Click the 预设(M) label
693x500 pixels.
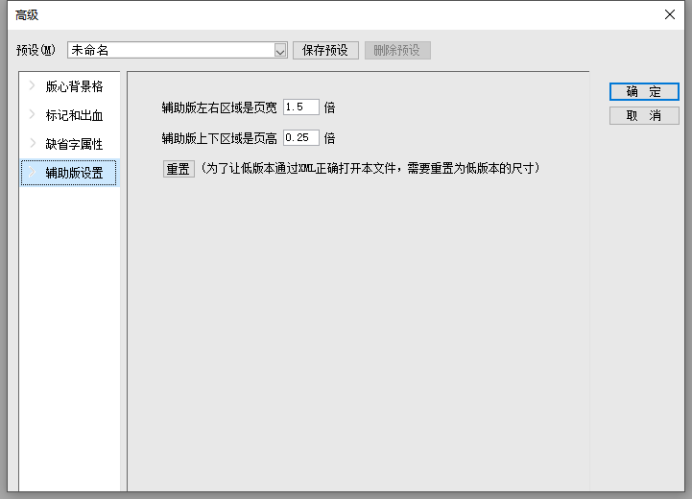point(37,50)
